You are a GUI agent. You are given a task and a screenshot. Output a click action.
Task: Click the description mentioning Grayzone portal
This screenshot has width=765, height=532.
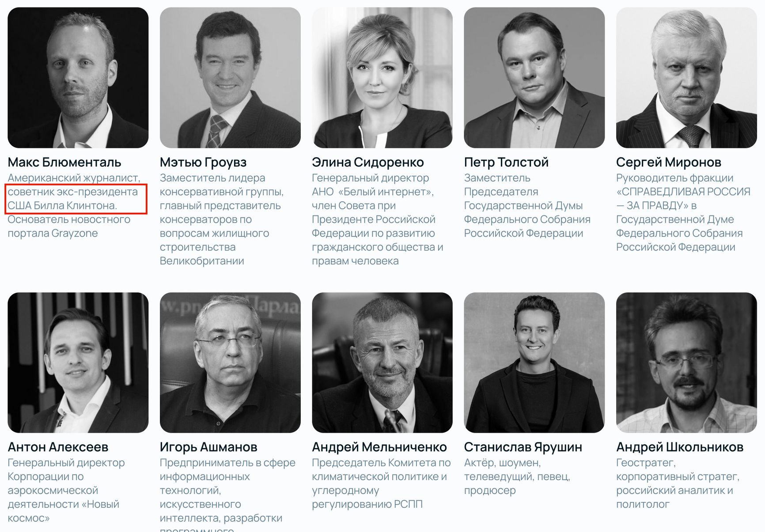tap(69, 226)
